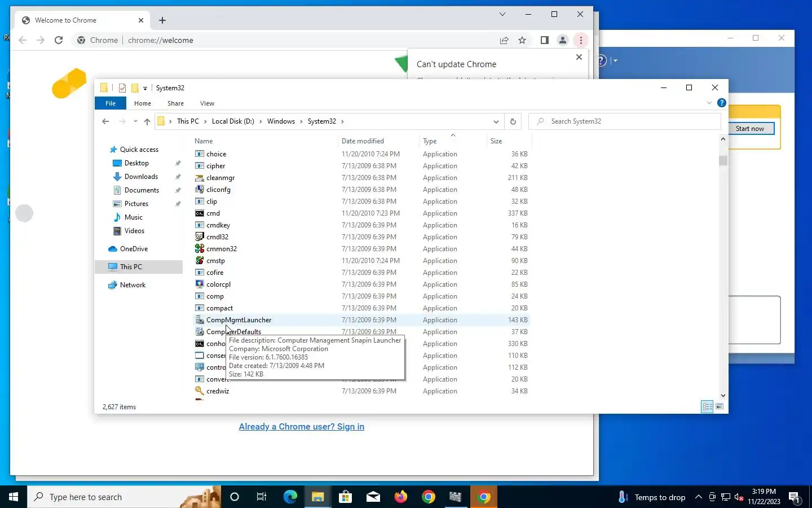Go up one folder level in Explorer

pyautogui.click(x=147, y=121)
